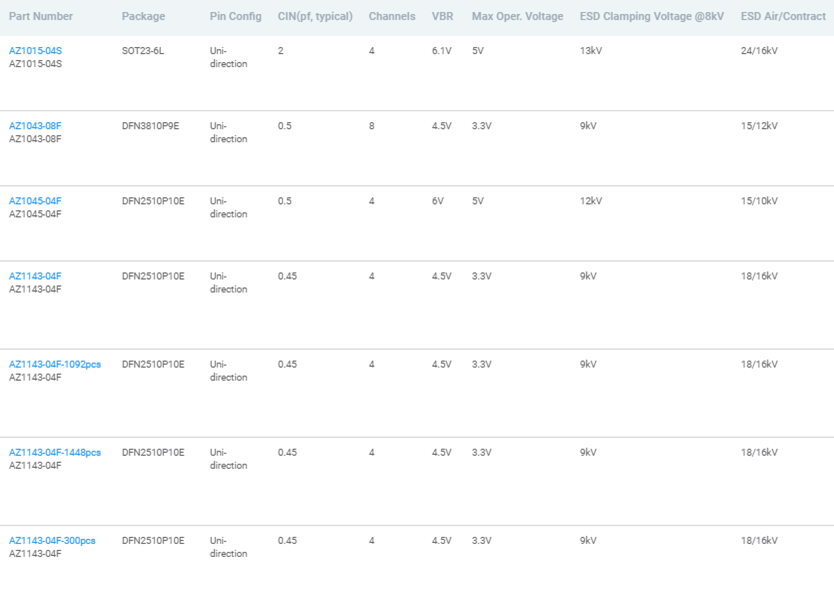Viewport: 834px width, 597px height.
Task: Select the DFN3810P9E package cell
Action: coord(151,126)
